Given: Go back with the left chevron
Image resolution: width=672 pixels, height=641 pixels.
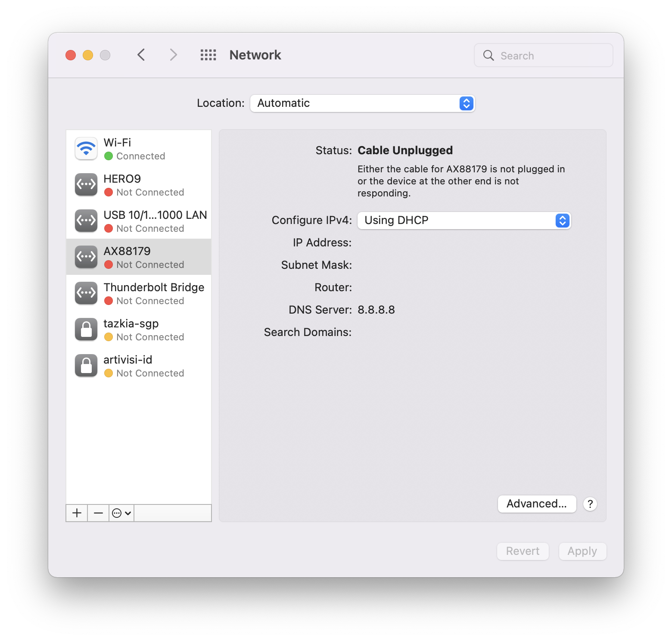Looking at the screenshot, I should (141, 55).
